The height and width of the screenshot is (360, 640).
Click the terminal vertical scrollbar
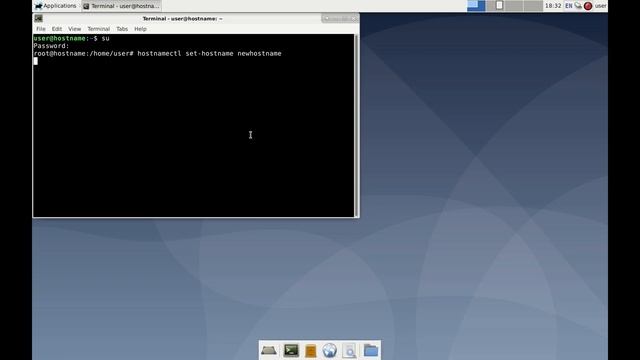pyautogui.click(x=357, y=126)
